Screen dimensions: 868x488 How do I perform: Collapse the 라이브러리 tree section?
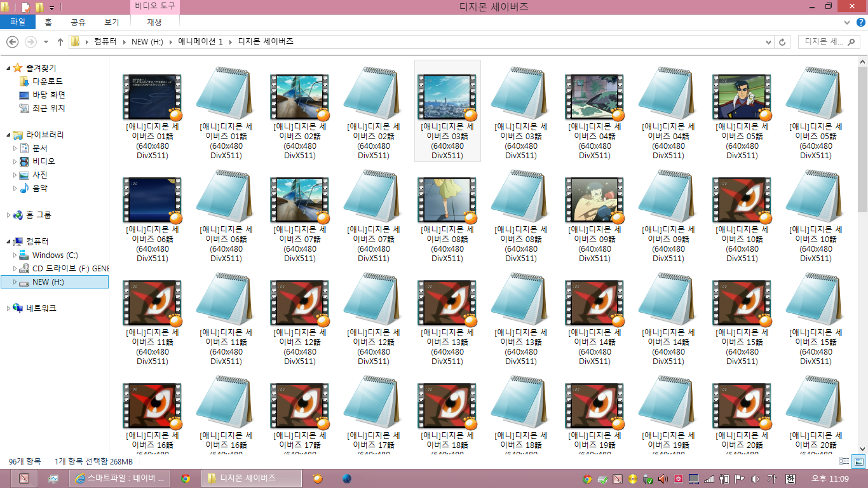click(x=8, y=135)
